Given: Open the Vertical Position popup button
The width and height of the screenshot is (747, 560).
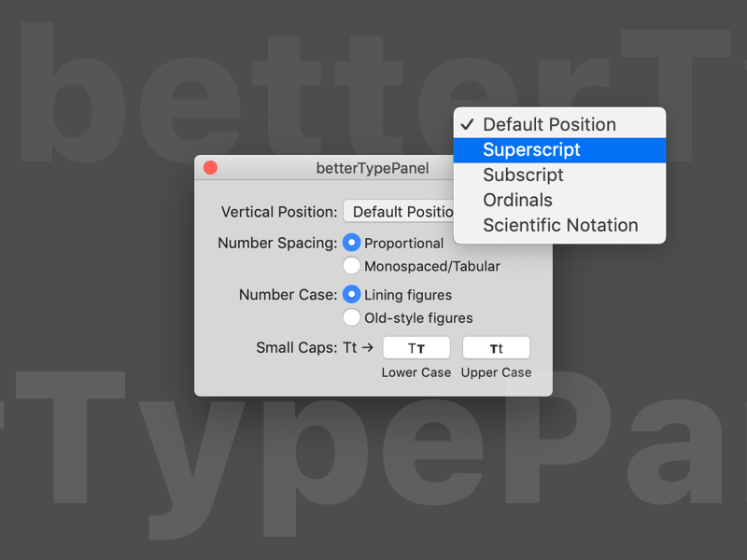Looking at the screenshot, I should (x=399, y=212).
